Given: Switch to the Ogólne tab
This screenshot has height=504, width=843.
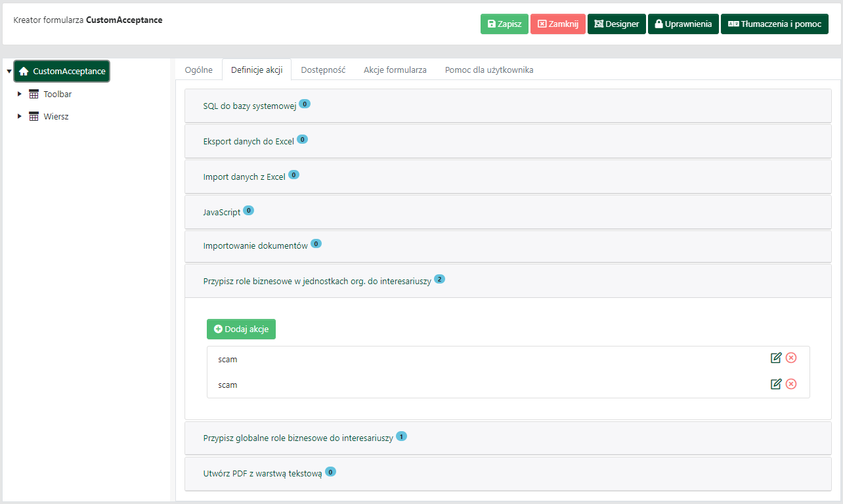Looking at the screenshot, I should (198, 70).
